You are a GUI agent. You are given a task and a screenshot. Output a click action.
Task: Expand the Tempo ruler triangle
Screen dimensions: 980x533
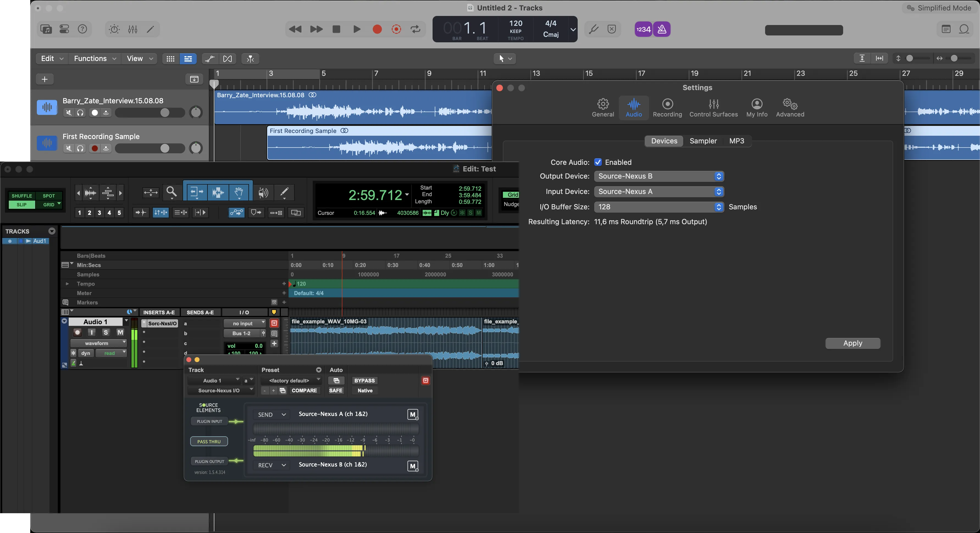tap(67, 284)
